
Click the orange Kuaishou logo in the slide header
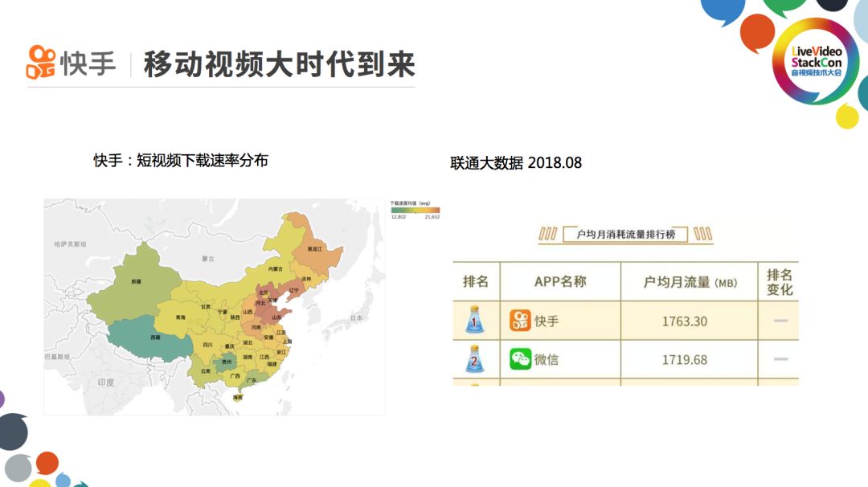(41, 62)
